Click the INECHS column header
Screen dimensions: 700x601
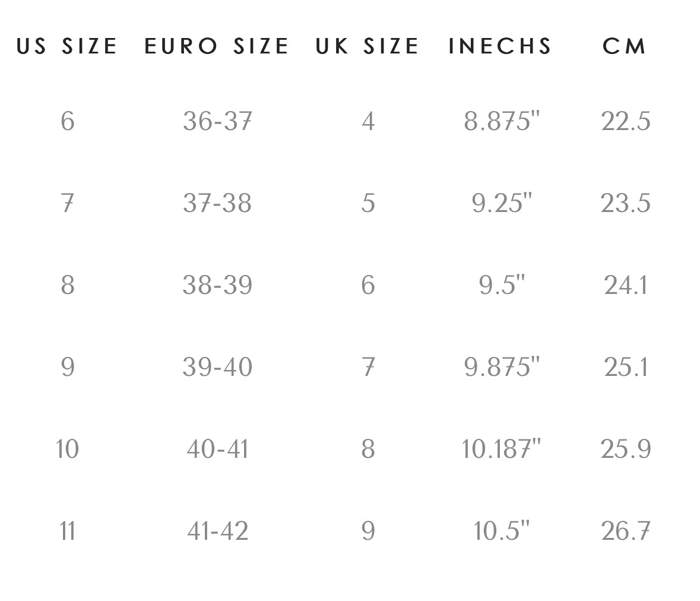[501, 46]
